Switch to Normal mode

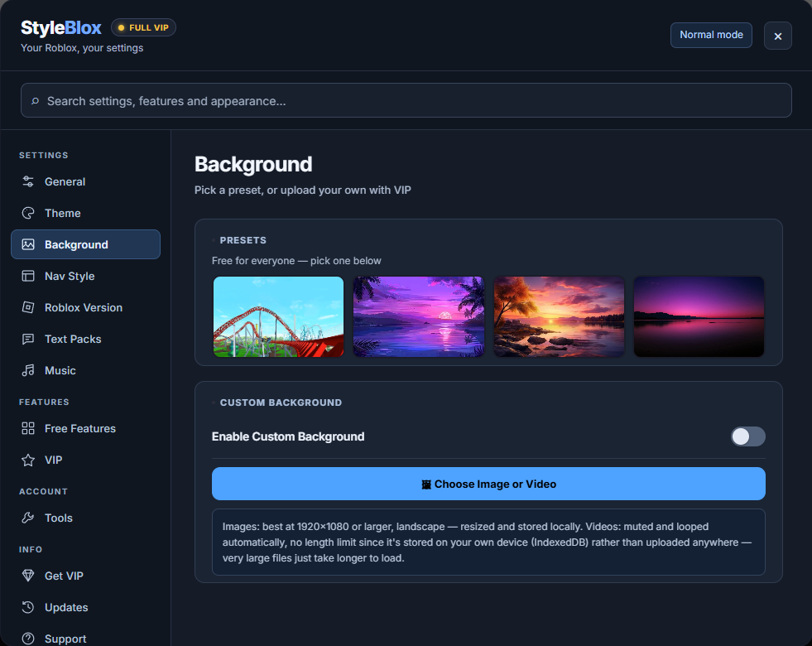point(711,36)
